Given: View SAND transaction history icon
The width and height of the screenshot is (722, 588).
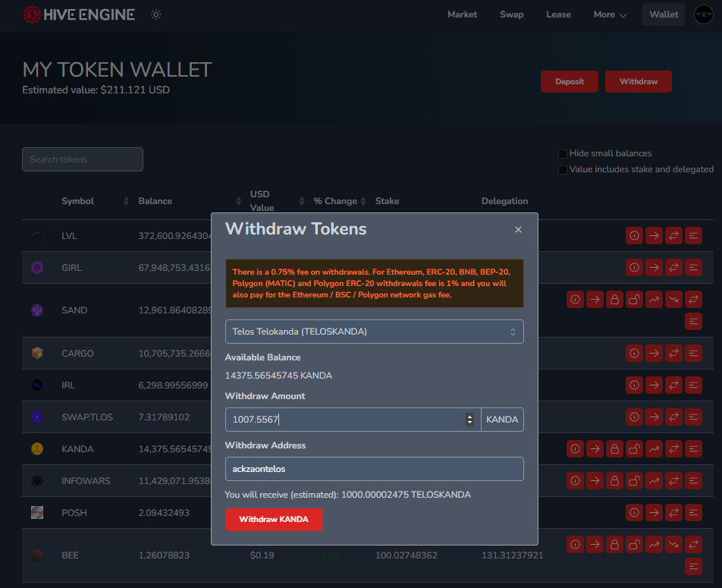Looking at the screenshot, I should coord(693,321).
